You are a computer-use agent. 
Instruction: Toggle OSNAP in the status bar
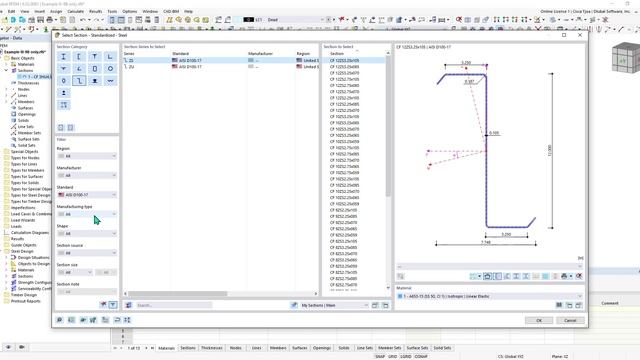[x=421, y=356]
